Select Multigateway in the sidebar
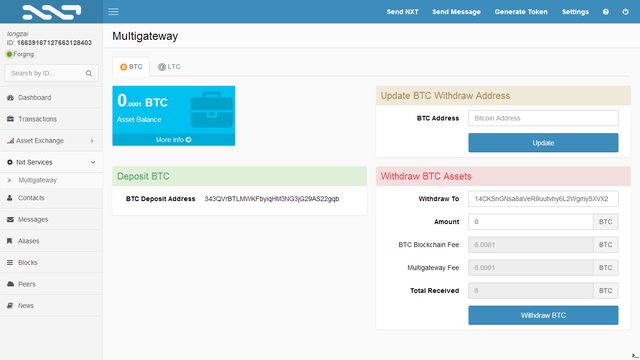Viewport: 640px width, 360px height. 51,180
